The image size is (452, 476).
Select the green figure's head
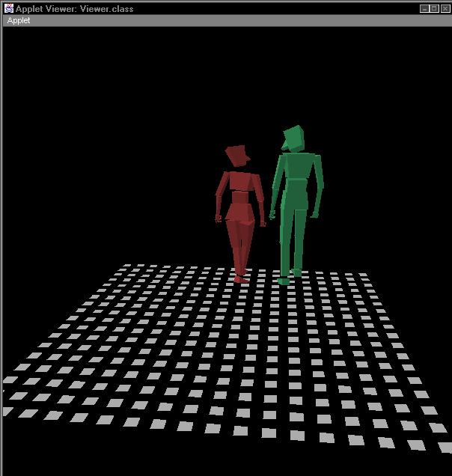coord(293,138)
